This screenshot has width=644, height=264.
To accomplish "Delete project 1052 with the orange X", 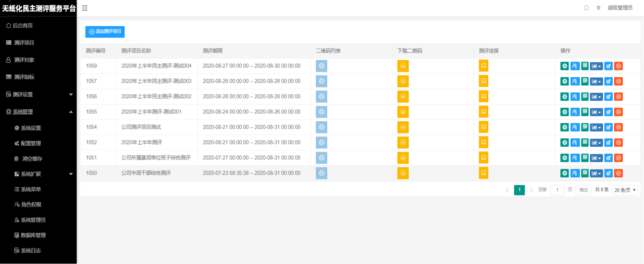I will click(619, 143).
